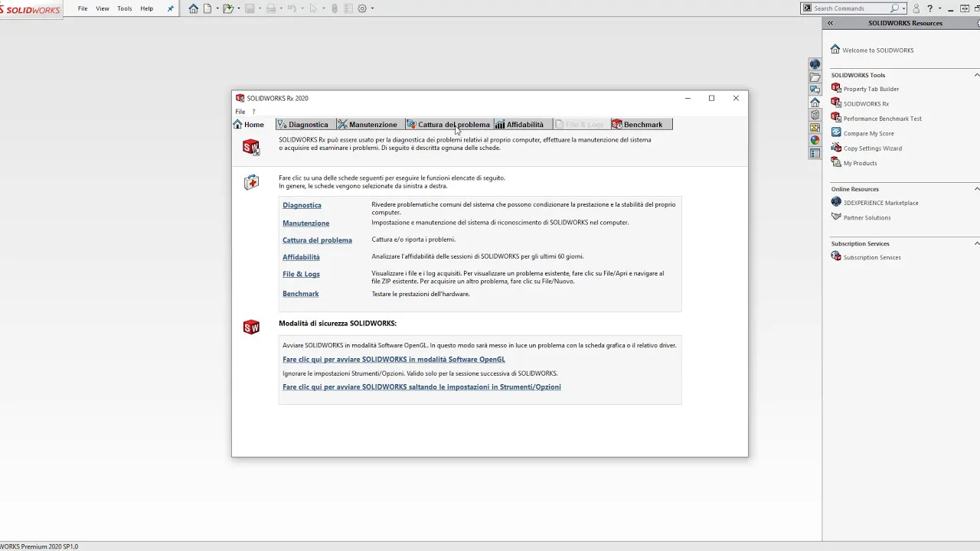Image resolution: width=980 pixels, height=551 pixels.
Task: Expand the Options gear dropdown arrow
Action: point(372,8)
